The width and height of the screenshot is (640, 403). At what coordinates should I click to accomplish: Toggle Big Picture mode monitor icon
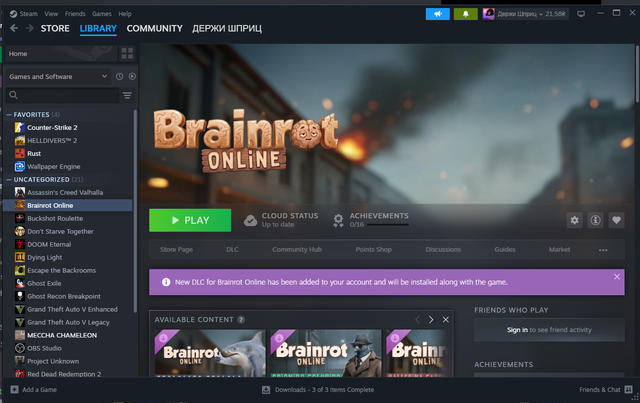581,14
